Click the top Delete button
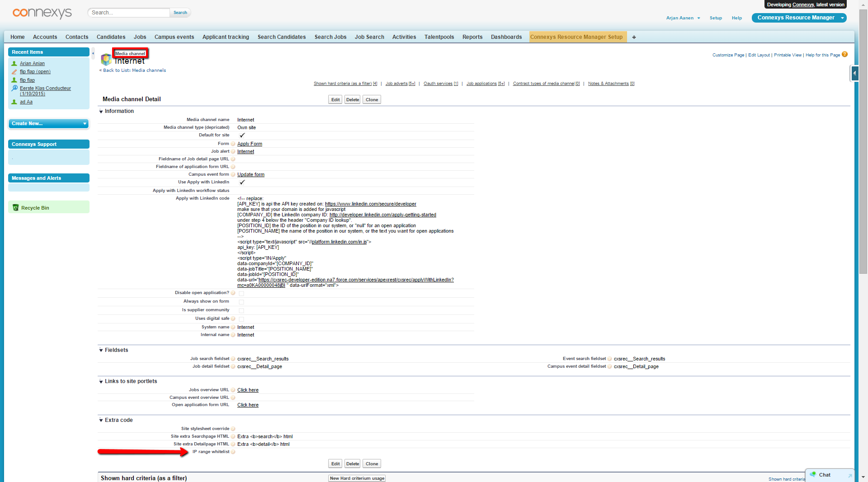868x482 pixels. click(x=353, y=100)
